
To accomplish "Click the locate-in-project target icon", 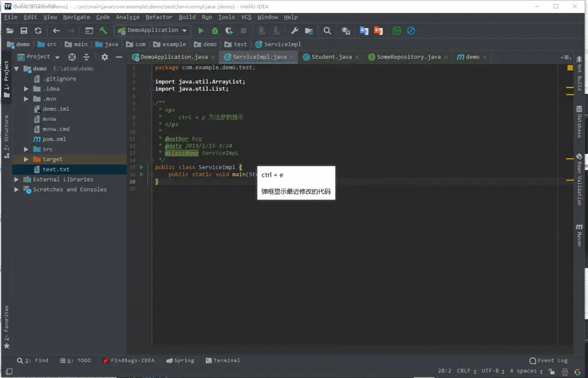I will point(72,57).
